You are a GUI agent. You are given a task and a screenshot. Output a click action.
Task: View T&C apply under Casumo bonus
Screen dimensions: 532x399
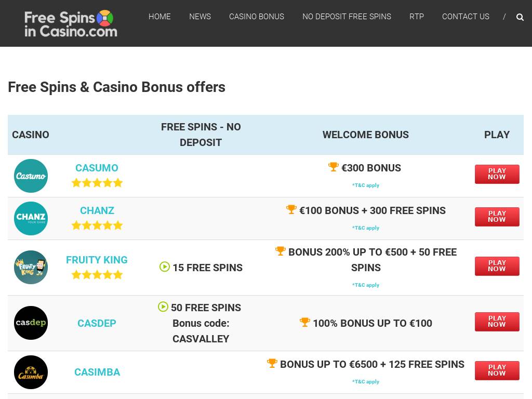click(366, 185)
